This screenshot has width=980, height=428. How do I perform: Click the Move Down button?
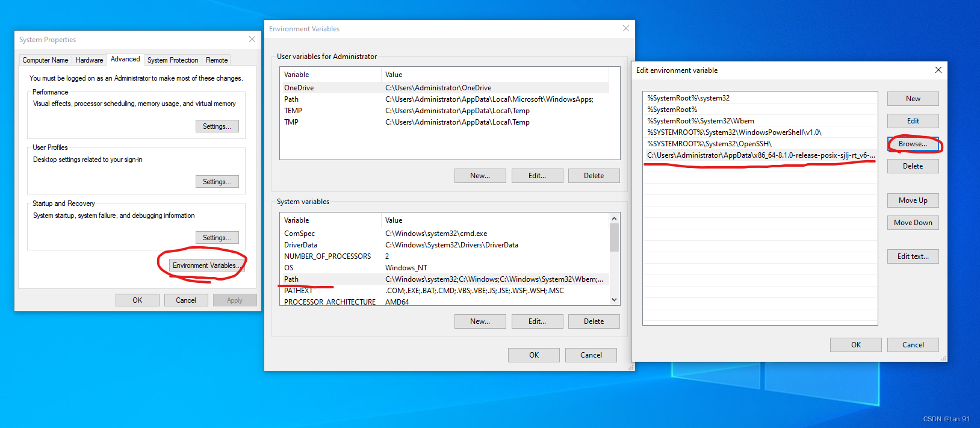[913, 223]
